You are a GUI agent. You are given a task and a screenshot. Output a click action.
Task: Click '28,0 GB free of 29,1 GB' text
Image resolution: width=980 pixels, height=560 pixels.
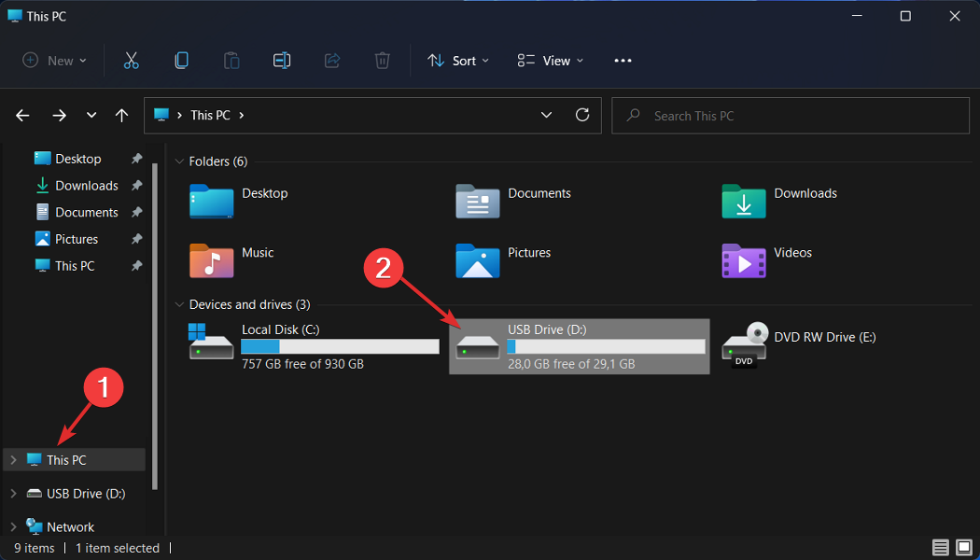tap(571, 364)
